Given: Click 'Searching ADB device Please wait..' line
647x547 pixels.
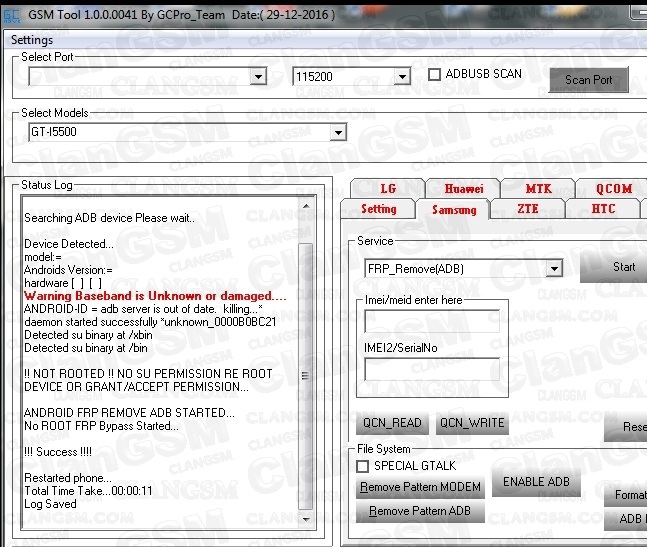Looking at the screenshot, I should [109, 218].
